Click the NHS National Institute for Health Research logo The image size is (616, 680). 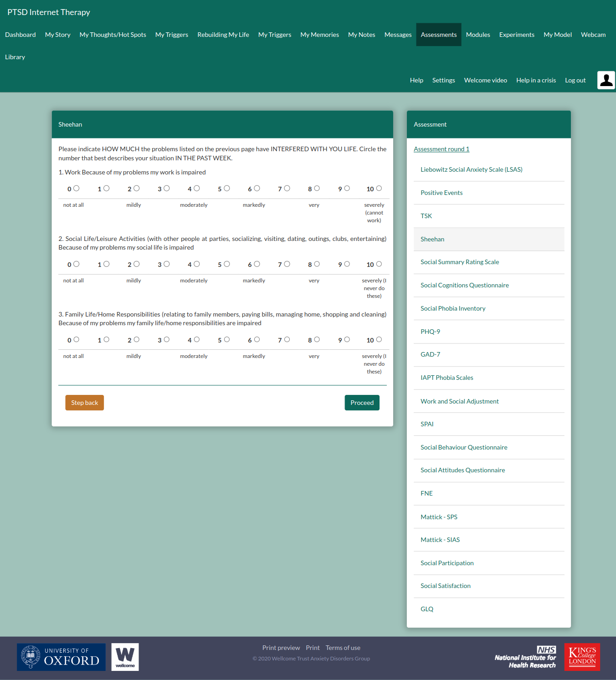525,657
